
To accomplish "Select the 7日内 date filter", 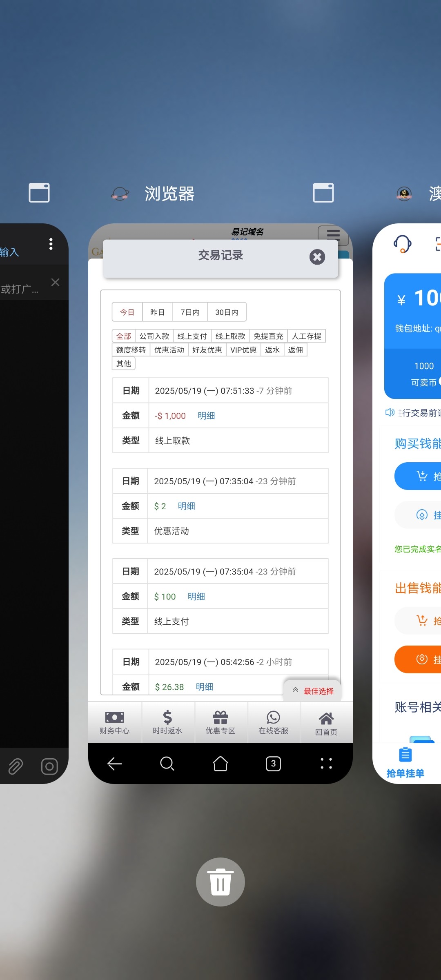I will (x=190, y=312).
